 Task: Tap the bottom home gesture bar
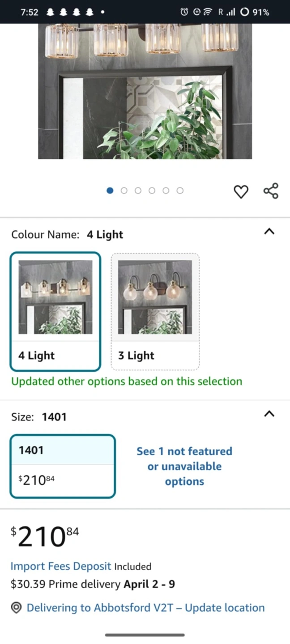[145, 635]
